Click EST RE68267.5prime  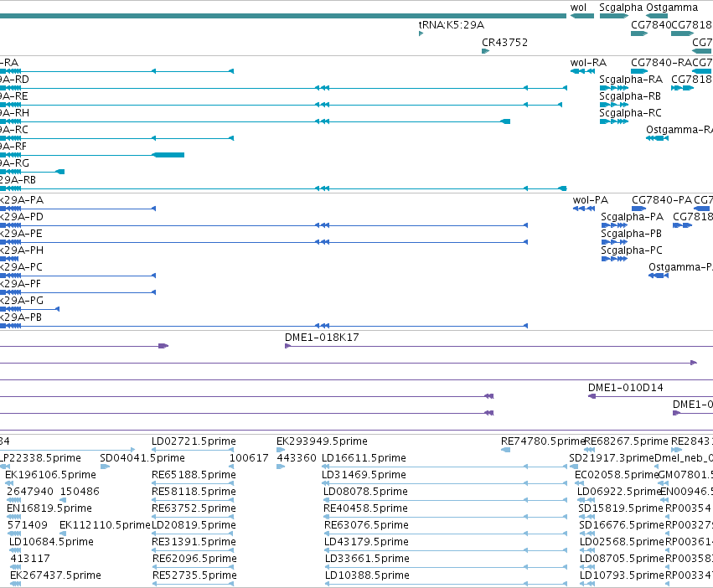pos(626,441)
